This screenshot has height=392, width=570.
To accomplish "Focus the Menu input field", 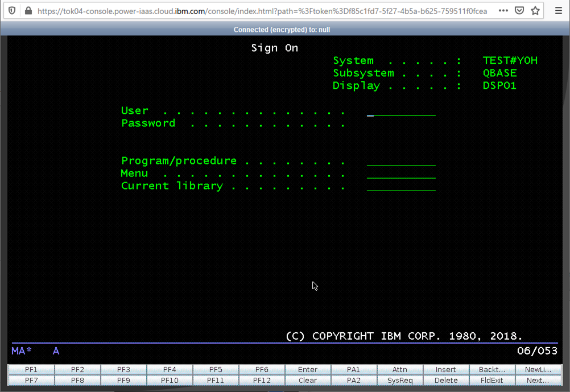I will [x=401, y=174].
